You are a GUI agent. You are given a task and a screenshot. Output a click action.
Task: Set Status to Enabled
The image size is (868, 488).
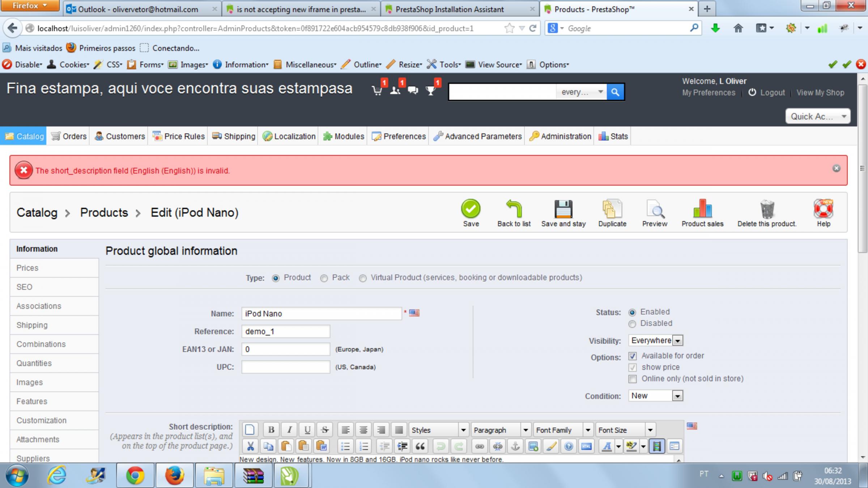click(x=632, y=312)
